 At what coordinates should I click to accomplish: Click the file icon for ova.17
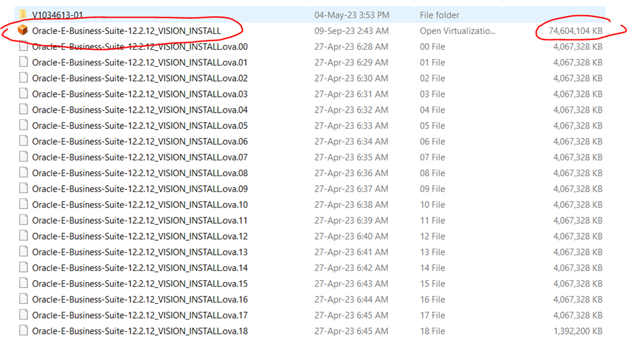coord(24,315)
